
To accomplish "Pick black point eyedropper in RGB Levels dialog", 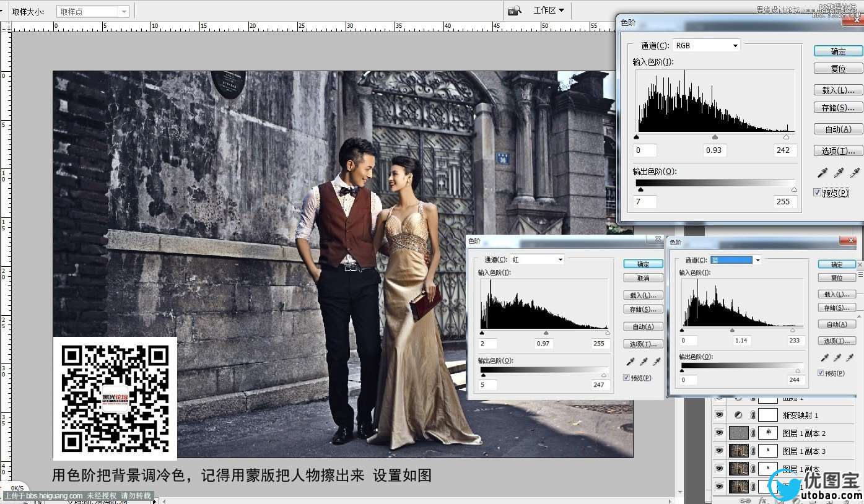I will (824, 173).
